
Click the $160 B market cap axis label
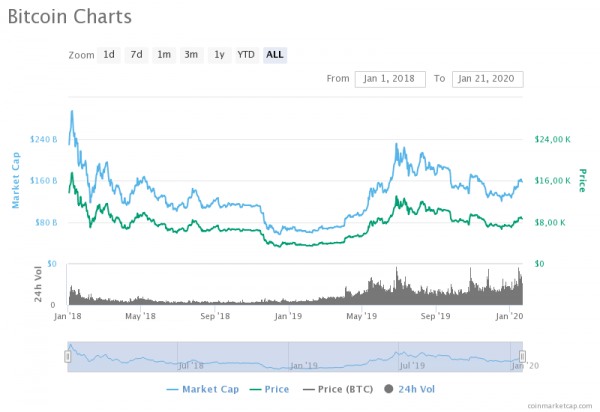coord(44,181)
